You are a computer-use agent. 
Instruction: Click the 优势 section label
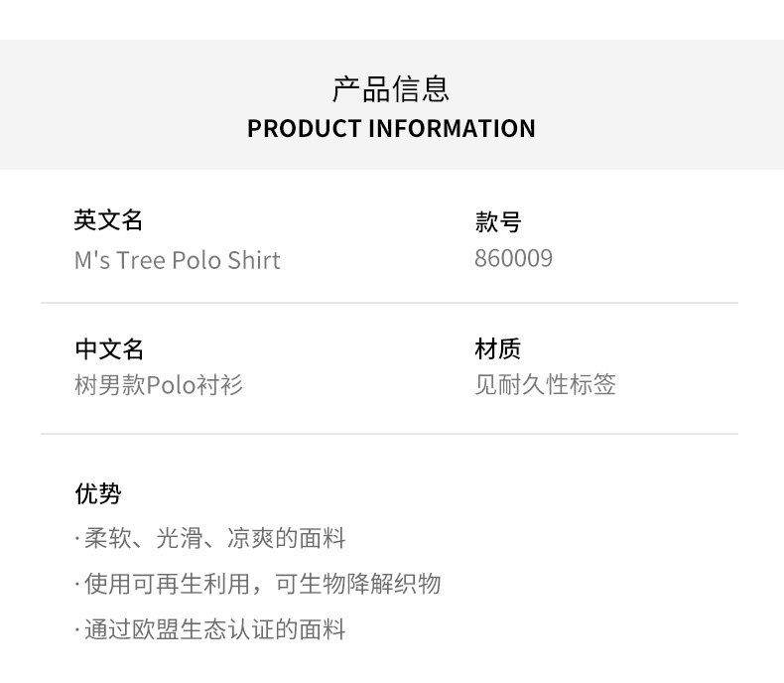click(97, 493)
